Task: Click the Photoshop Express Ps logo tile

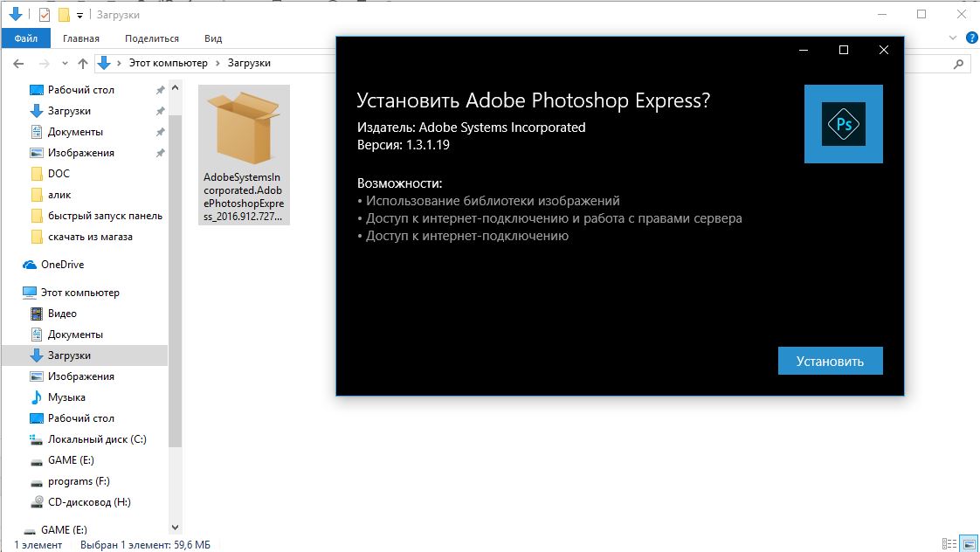Action: click(x=843, y=124)
